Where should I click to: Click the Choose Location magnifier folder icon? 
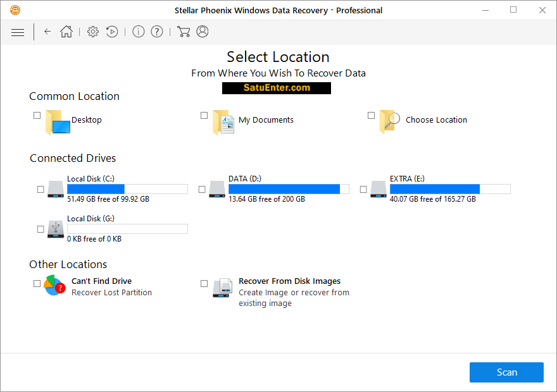pyautogui.click(x=390, y=121)
